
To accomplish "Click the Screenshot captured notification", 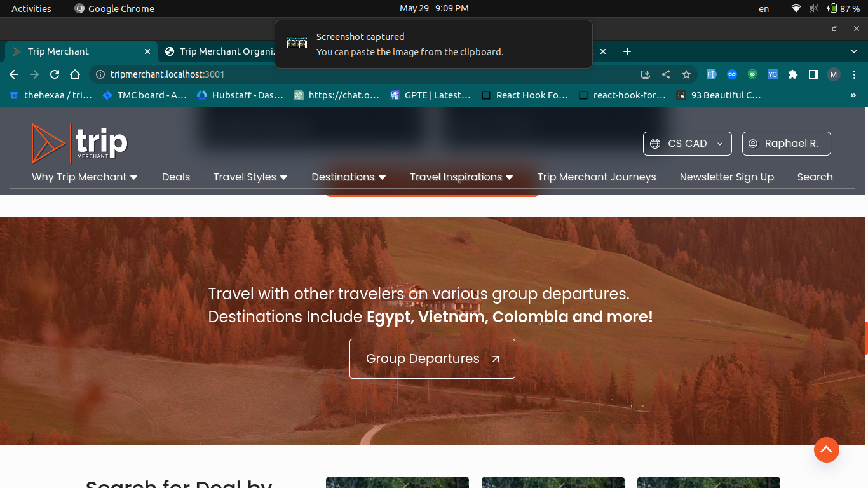I will coord(433,44).
